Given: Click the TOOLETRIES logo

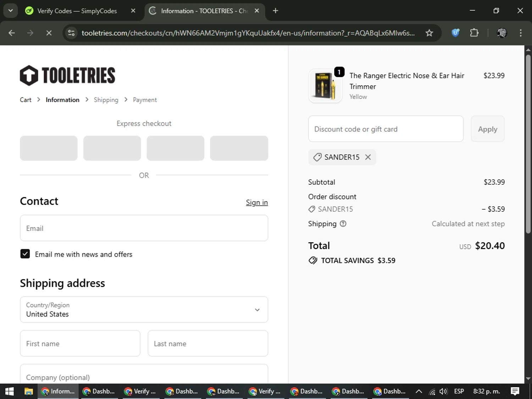Looking at the screenshot, I should 67,75.
